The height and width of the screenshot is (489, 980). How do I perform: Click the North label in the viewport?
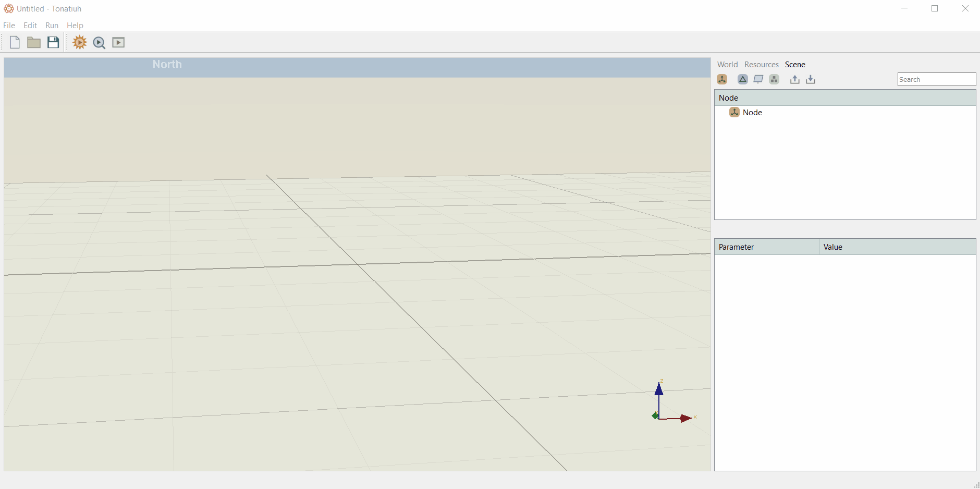click(167, 64)
